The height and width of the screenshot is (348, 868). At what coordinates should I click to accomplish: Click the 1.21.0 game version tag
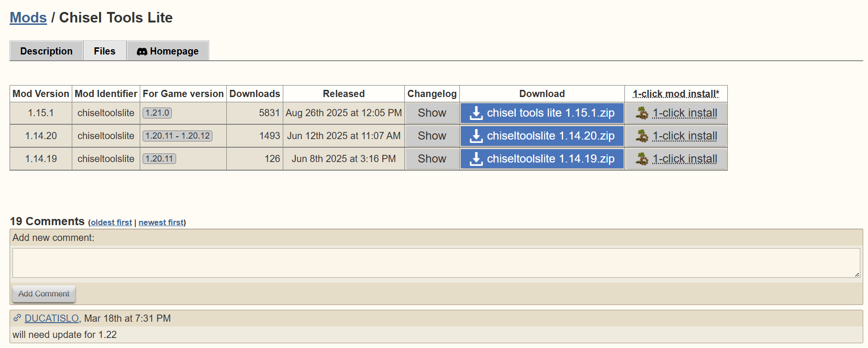coord(157,113)
